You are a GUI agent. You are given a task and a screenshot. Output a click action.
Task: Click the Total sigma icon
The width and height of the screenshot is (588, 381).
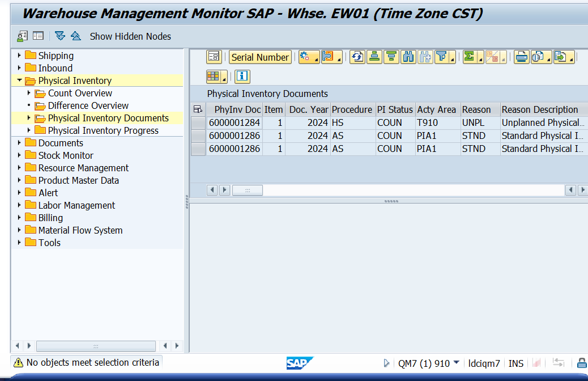469,57
